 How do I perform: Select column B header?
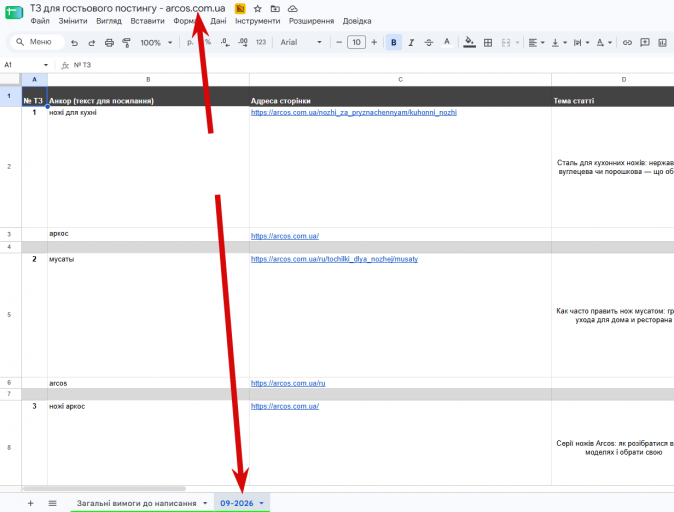(148, 80)
